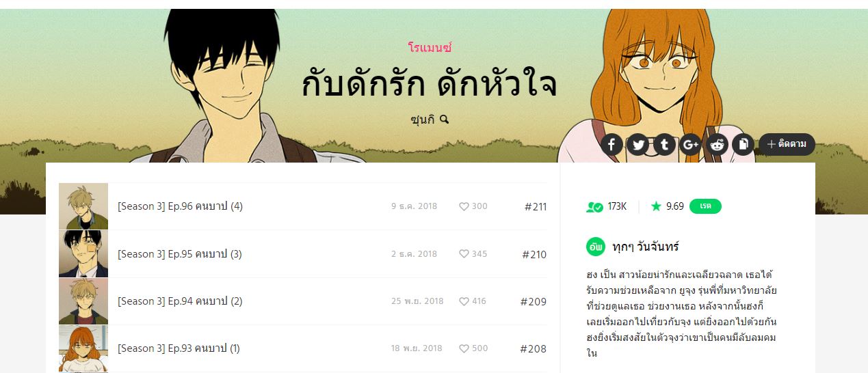Open episode Ep.96 คนบาป (4)
This screenshot has width=868, height=373.
[x=180, y=206]
